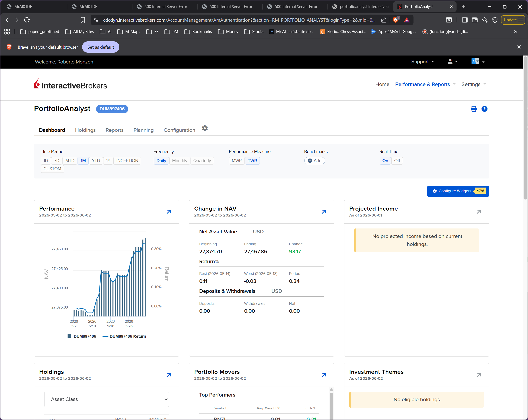Open Portfolio Movers widget detail arrow
The height and width of the screenshot is (420, 528).
point(324,375)
